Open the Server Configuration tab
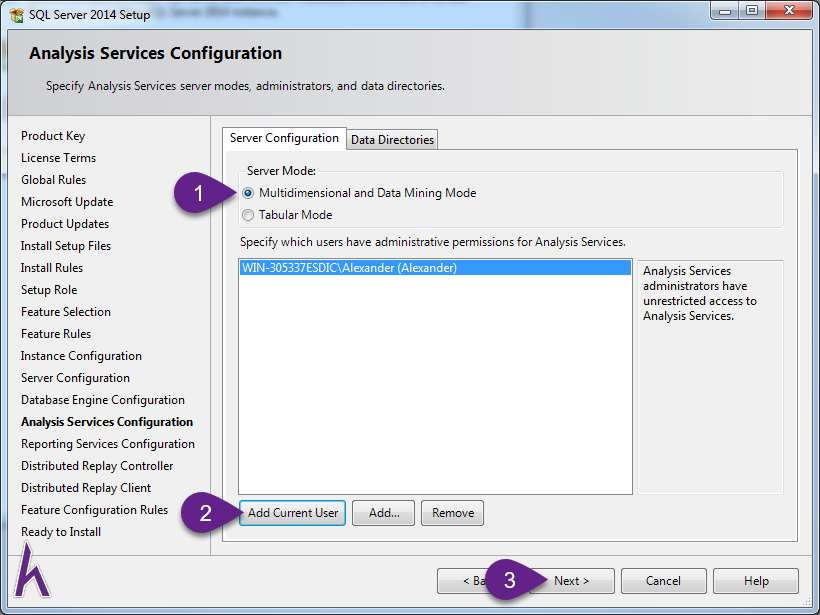Image resolution: width=820 pixels, height=615 pixels. click(x=284, y=138)
